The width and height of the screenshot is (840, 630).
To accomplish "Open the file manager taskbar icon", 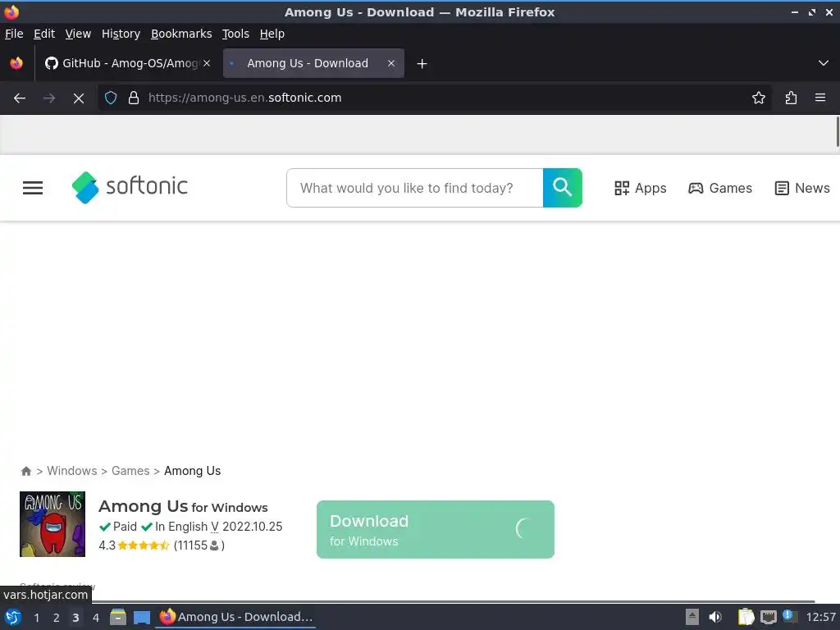I will (118, 617).
